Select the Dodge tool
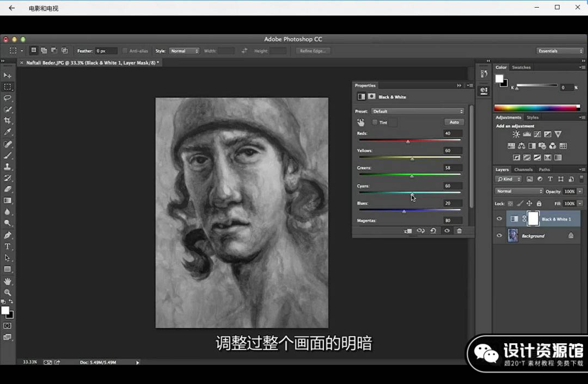The image size is (588, 384). tap(8, 223)
